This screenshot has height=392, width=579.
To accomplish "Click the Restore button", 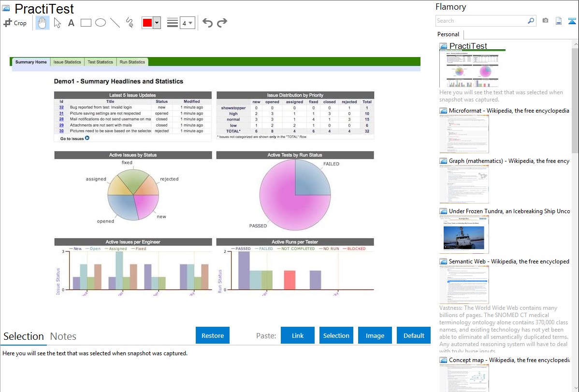I will pos(213,335).
